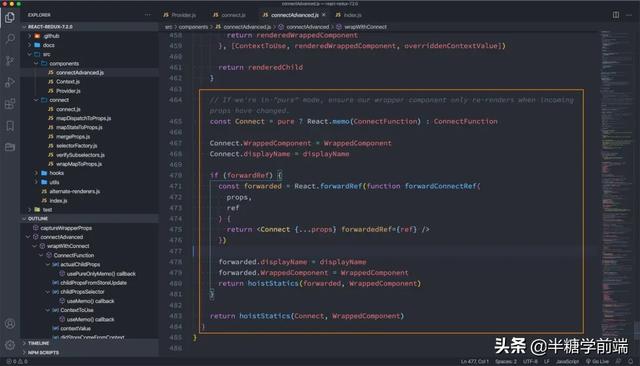Open the Bookmarks view in activity bar
Image resolution: width=640 pixels, height=366 pixels.
(x=10, y=126)
